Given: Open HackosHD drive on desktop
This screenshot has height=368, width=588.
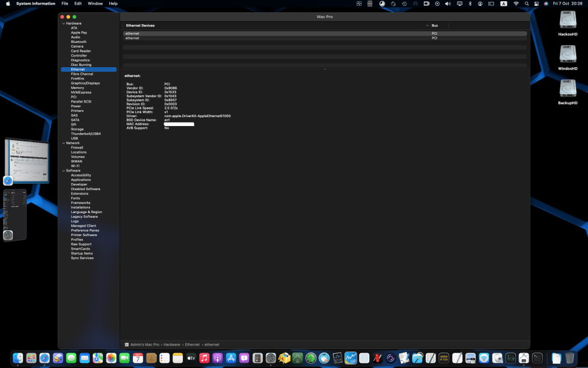Looking at the screenshot, I should (568, 24).
